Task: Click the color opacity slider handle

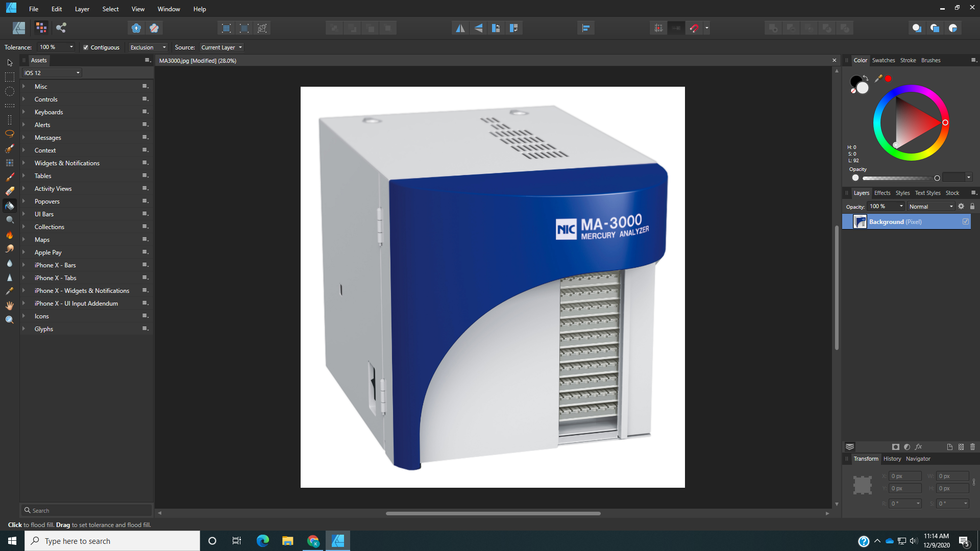Action: 937,178
